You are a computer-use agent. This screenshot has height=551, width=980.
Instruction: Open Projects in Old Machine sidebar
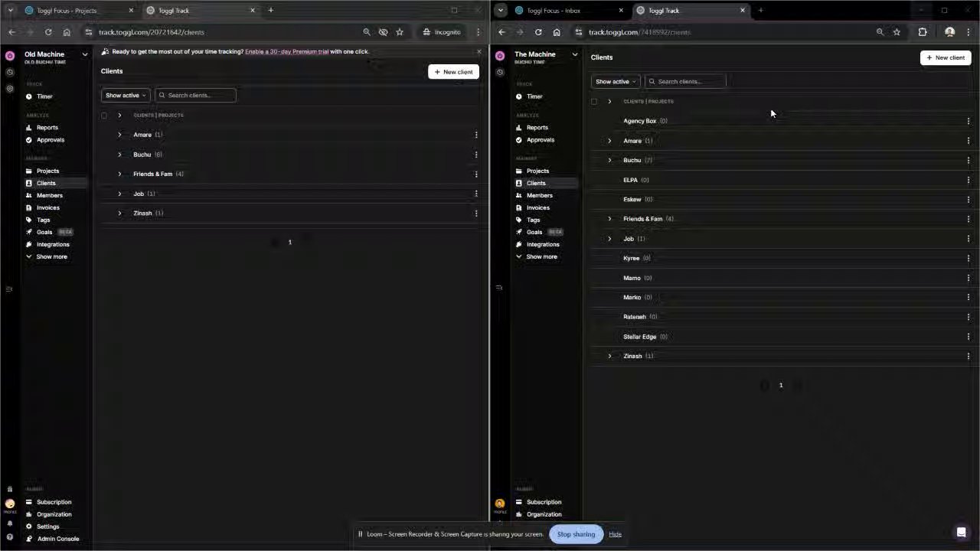tap(47, 171)
